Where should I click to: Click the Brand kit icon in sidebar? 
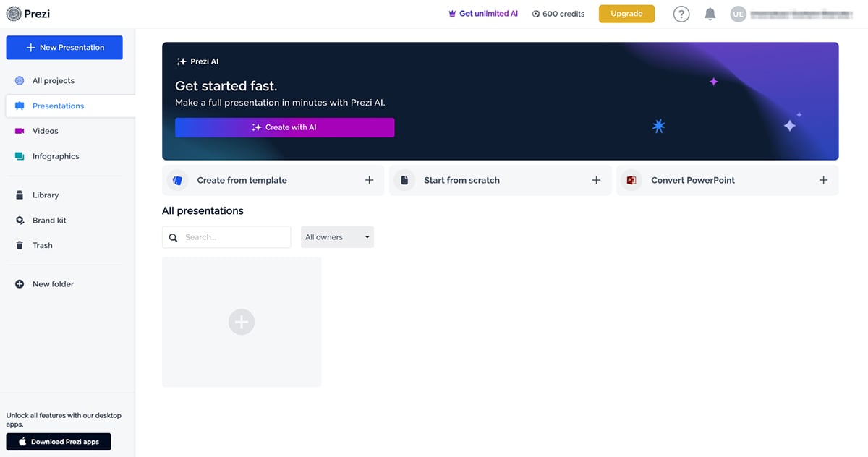[20, 220]
